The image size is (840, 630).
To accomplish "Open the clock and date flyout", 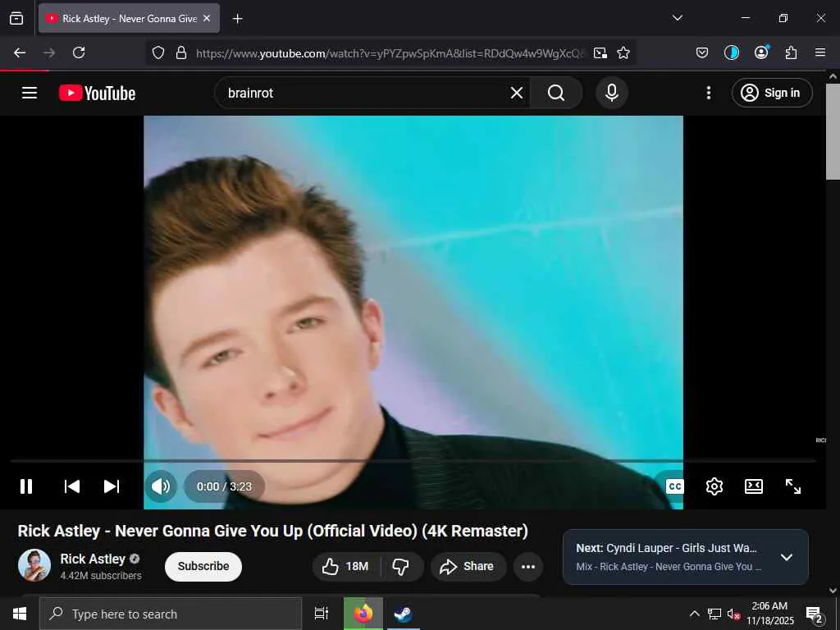I will click(769, 614).
